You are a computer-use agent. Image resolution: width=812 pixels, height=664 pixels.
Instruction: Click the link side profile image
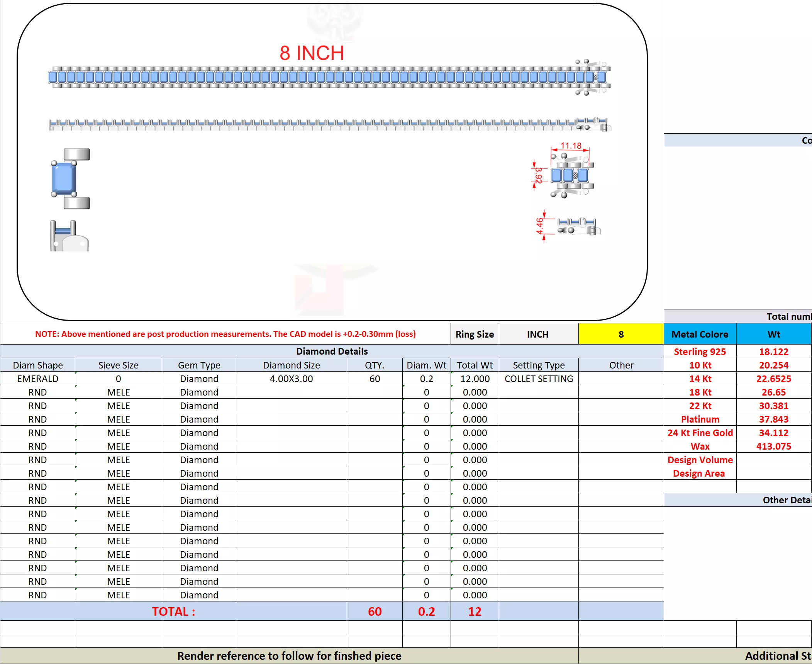coord(69,236)
